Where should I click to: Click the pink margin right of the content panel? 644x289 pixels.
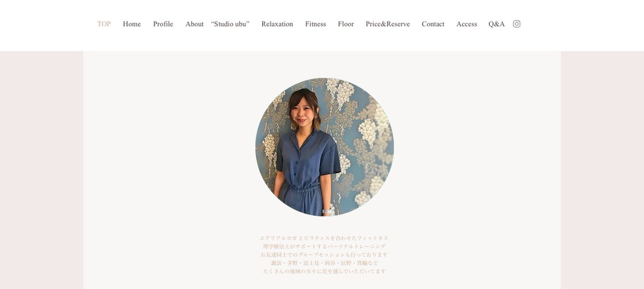coord(602,170)
